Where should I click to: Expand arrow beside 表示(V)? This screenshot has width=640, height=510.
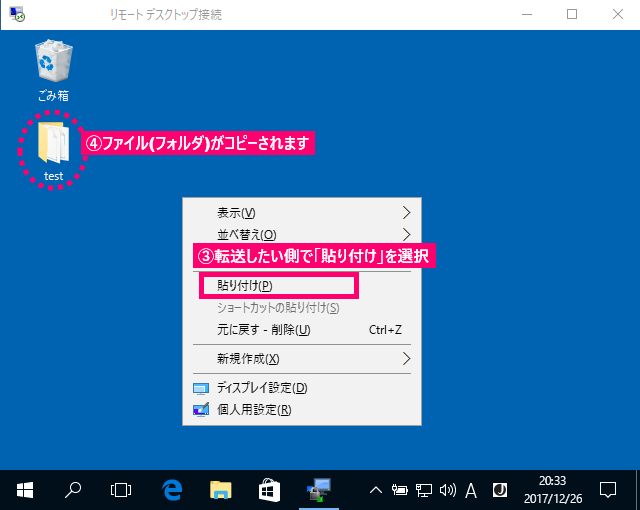(x=406, y=213)
